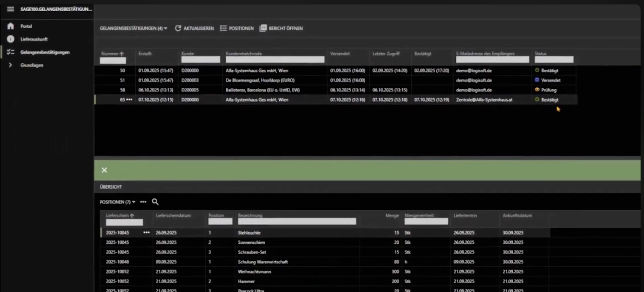The width and height of the screenshot is (644, 292).
Task: Select the Portal sidebar item
Action: pos(26,26)
